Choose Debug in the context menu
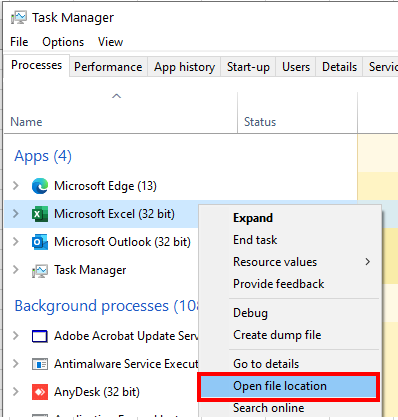The width and height of the screenshot is (398, 420). click(289, 313)
